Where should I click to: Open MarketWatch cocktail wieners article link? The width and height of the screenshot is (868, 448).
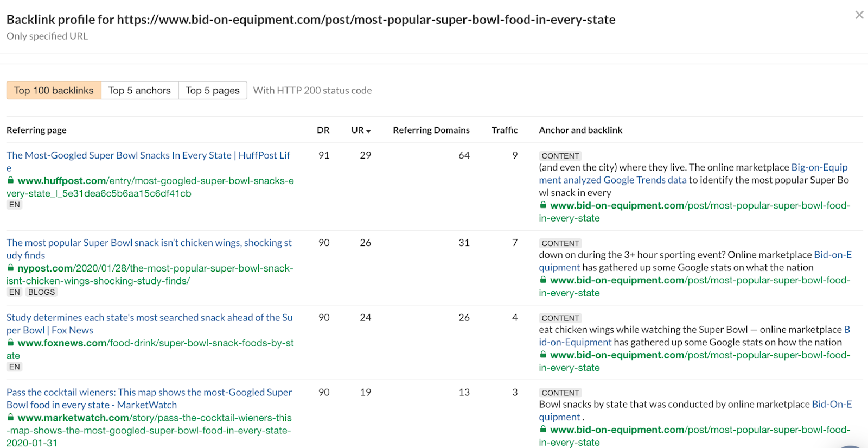tap(149, 392)
